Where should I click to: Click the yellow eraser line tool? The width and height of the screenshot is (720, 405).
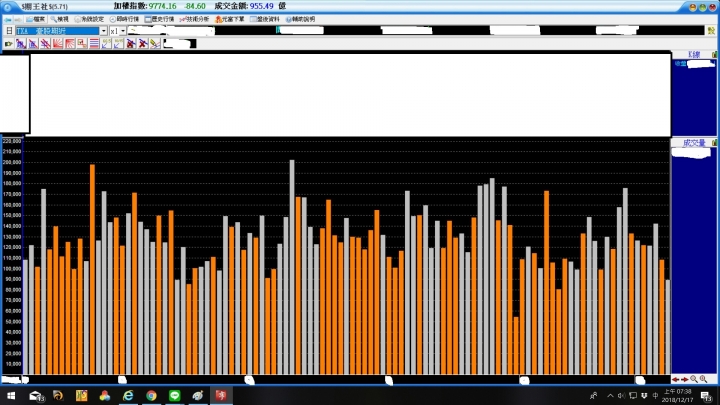155,44
